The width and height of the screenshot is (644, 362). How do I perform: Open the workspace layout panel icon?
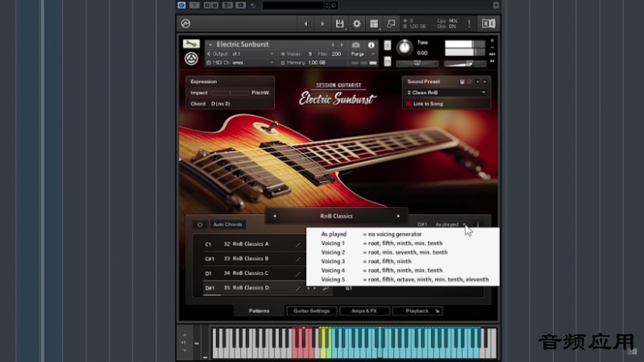[374, 24]
